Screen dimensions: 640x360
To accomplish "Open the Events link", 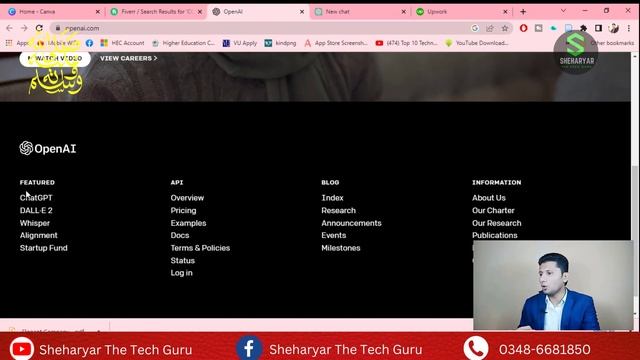I will (333, 235).
